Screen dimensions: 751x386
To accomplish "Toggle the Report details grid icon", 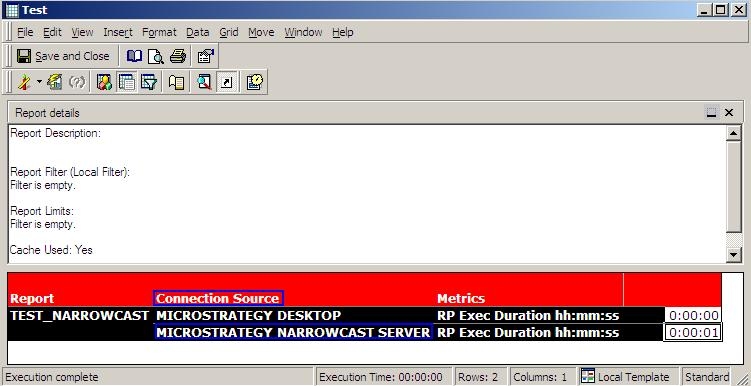I will [126, 82].
